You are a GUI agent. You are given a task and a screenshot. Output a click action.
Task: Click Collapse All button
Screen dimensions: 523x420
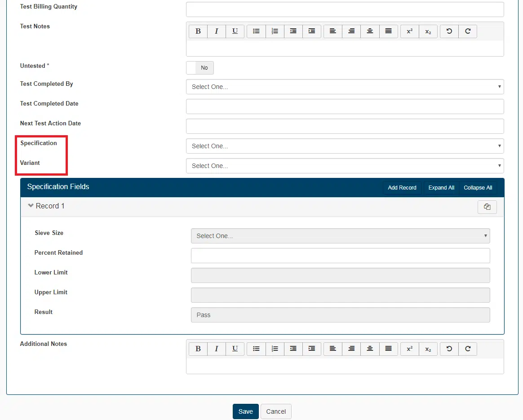click(478, 188)
